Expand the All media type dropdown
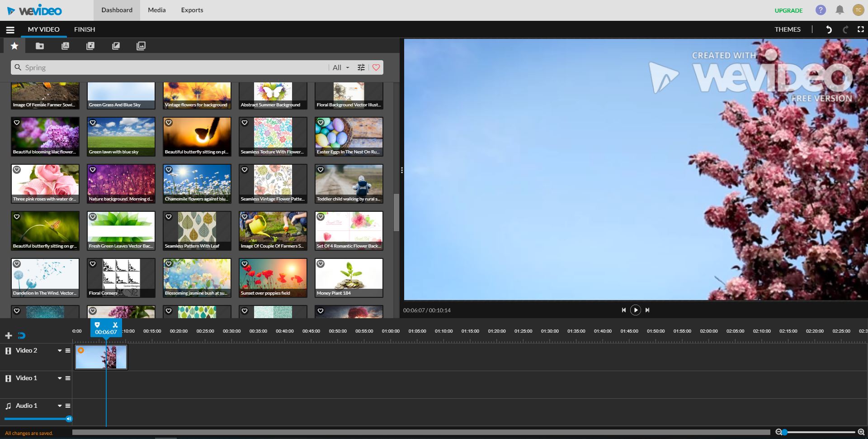This screenshot has height=439, width=868. click(x=341, y=67)
